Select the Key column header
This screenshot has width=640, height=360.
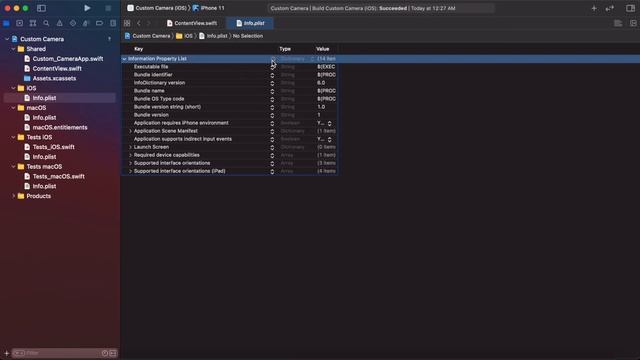coord(139,49)
